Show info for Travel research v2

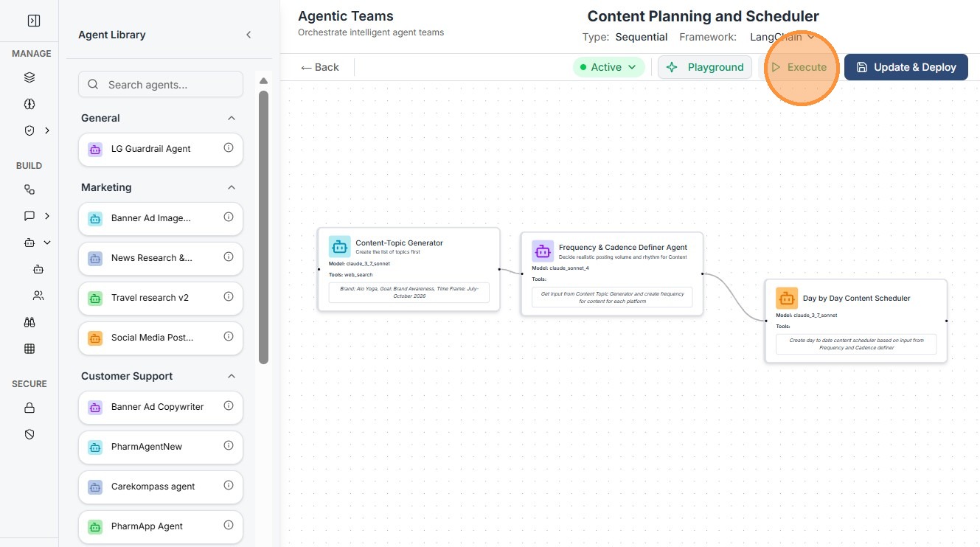tap(229, 297)
